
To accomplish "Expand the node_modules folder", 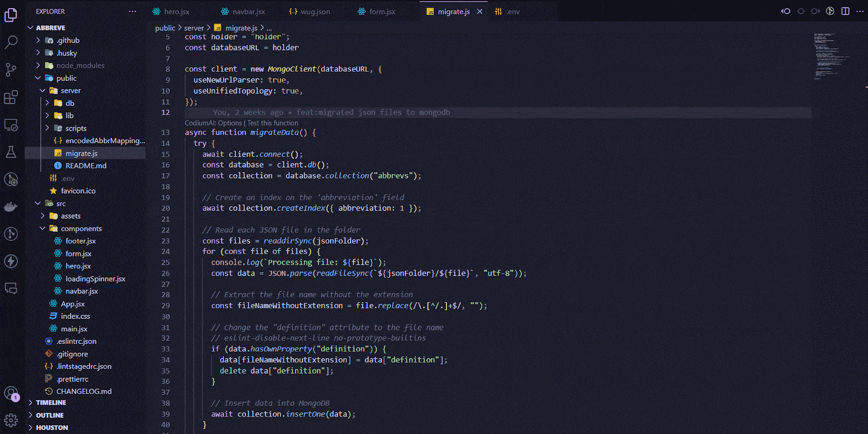I will tap(80, 66).
